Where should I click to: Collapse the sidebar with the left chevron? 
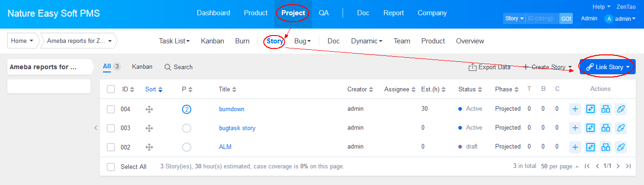click(96, 128)
